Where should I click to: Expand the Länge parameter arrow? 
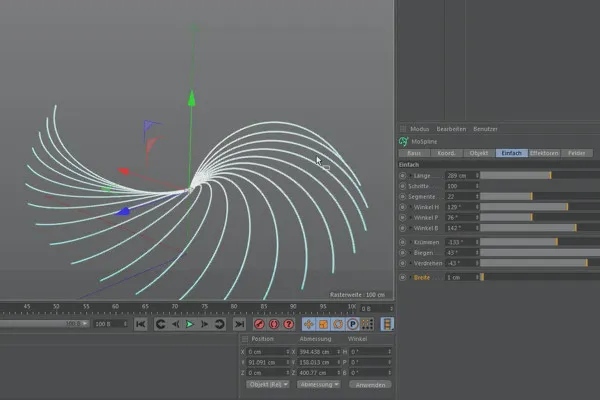pos(411,176)
